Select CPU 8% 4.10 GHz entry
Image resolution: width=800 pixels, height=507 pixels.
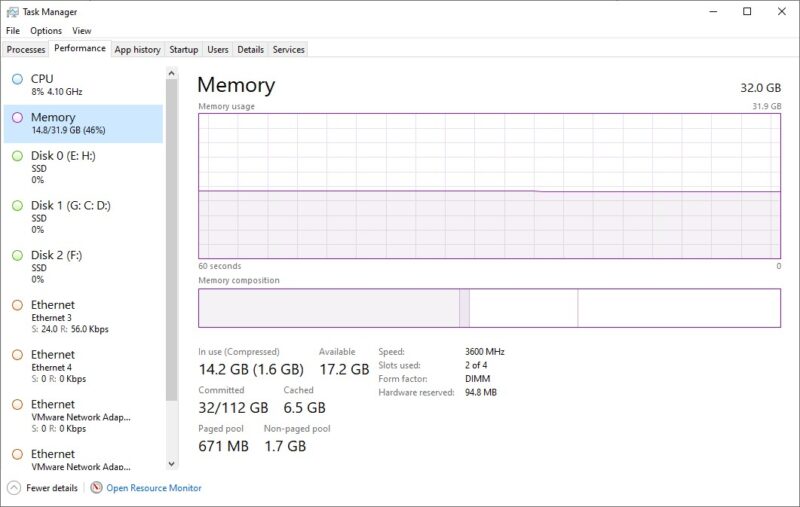click(83, 85)
